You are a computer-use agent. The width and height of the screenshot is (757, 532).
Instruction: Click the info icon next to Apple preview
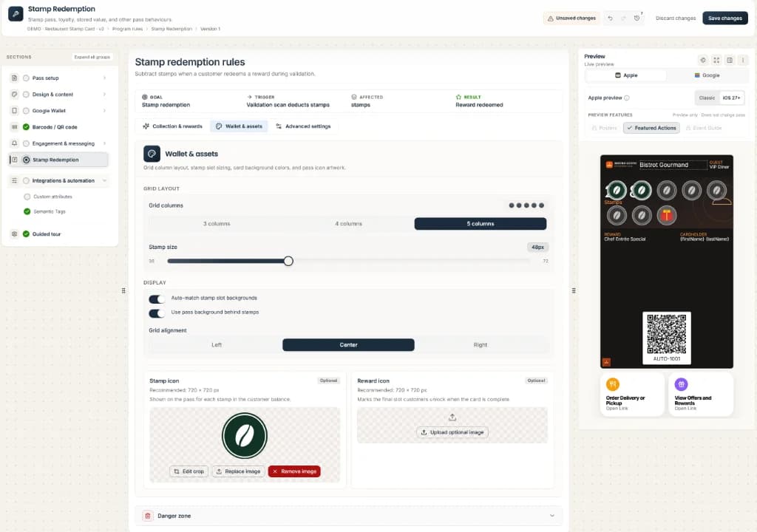[627, 98]
